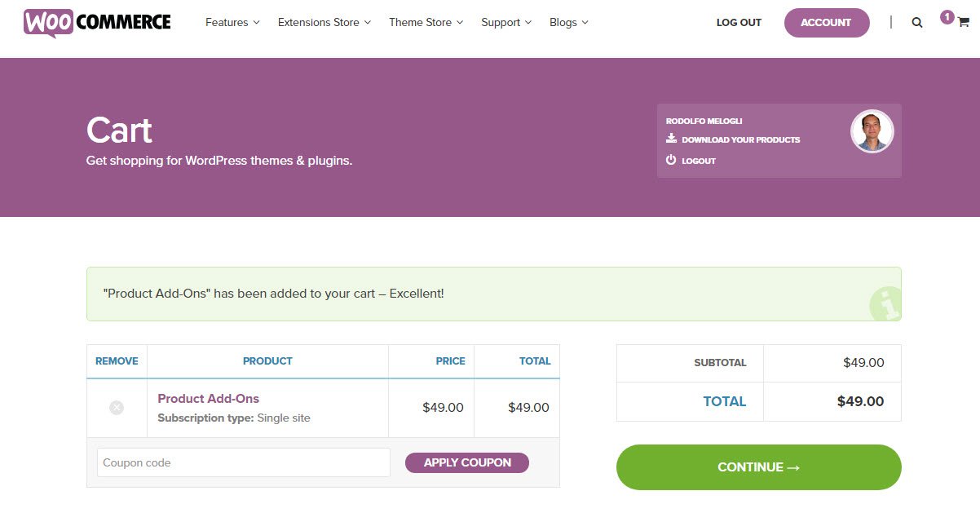Click the Apply Coupon button
This screenshot has height=513, width=980.
[467, 462]
